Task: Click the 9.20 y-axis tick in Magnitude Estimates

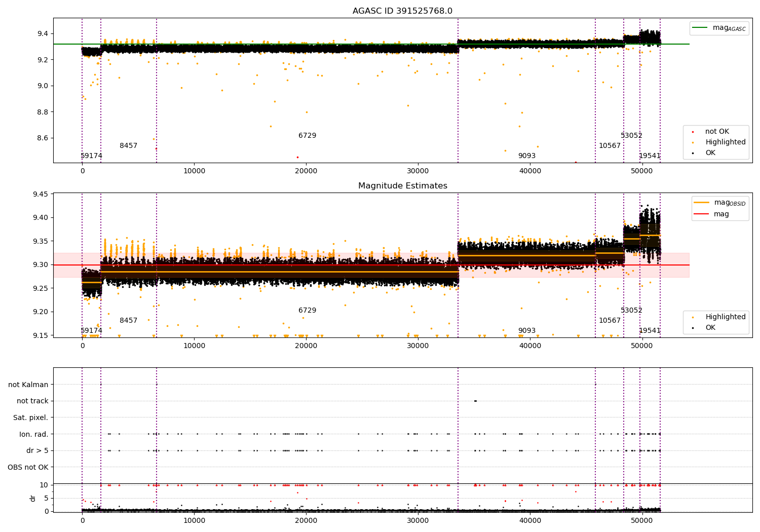Action: coord(41,312)
